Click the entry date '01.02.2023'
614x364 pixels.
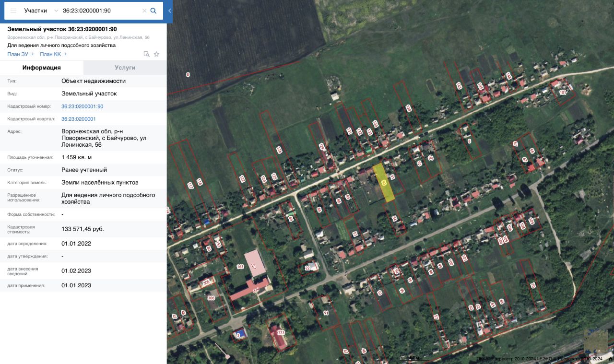(76, 271)
